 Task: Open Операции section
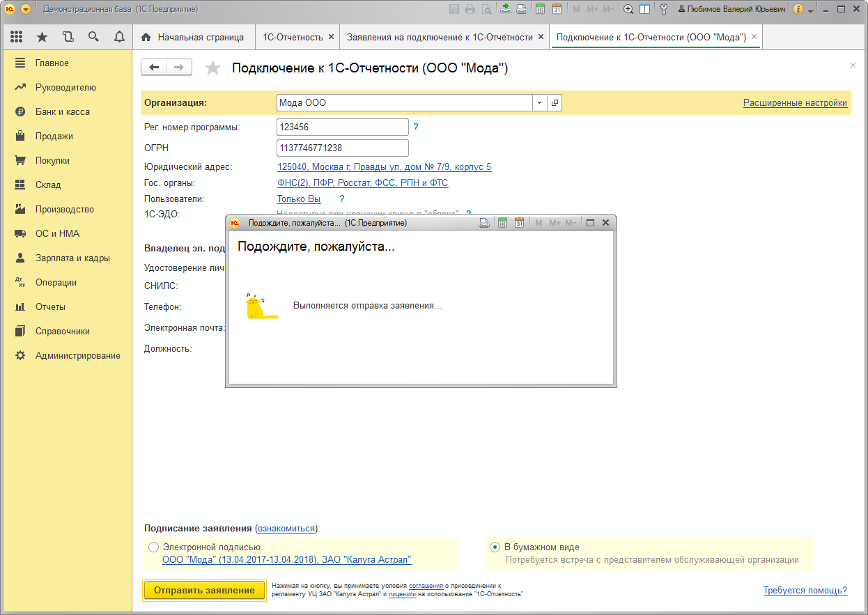(66, 282)
